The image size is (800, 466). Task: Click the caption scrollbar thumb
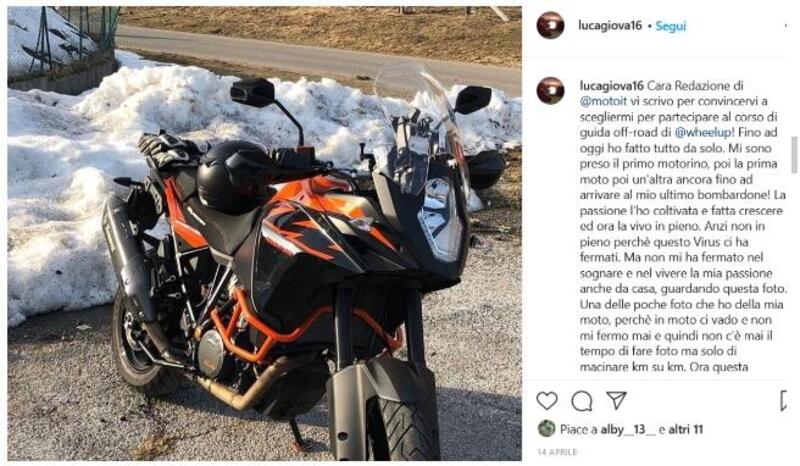[x=794, y=155]
